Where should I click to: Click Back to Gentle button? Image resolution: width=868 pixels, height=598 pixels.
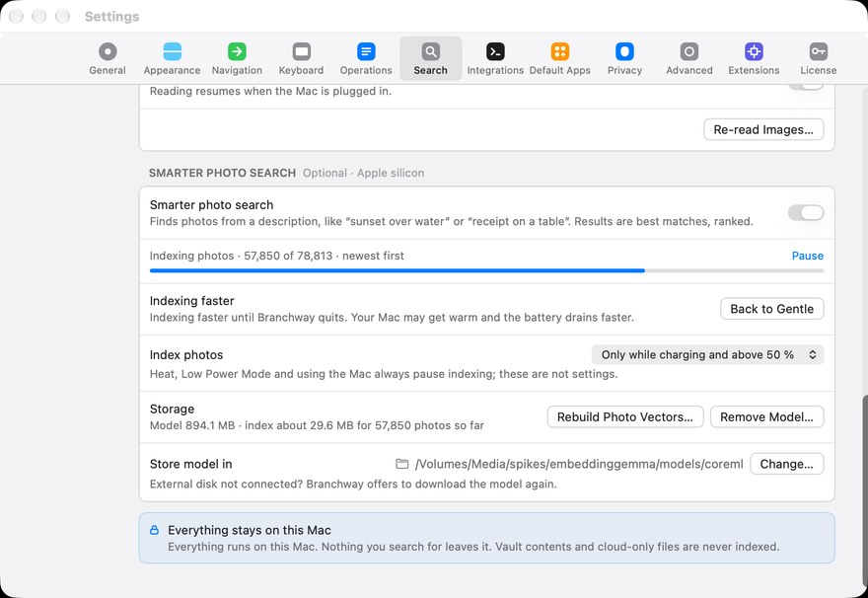[x=771, y=309]
